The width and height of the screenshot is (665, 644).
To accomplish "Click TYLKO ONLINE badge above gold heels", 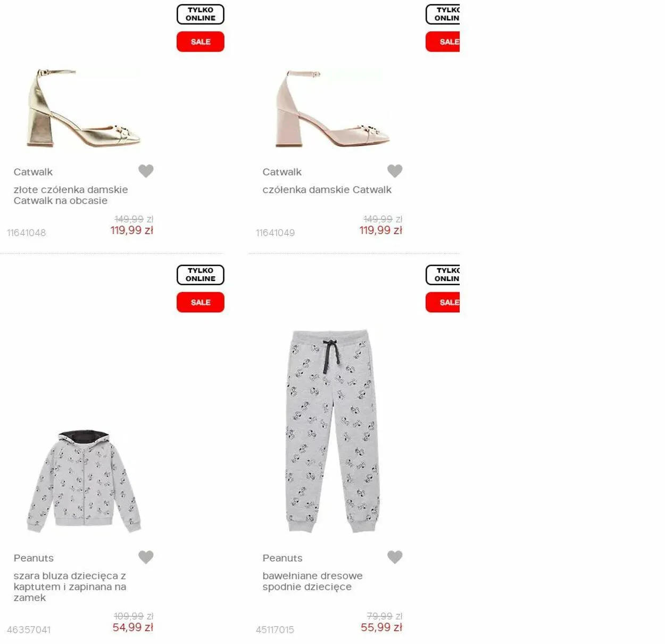I will coord(201,14).
